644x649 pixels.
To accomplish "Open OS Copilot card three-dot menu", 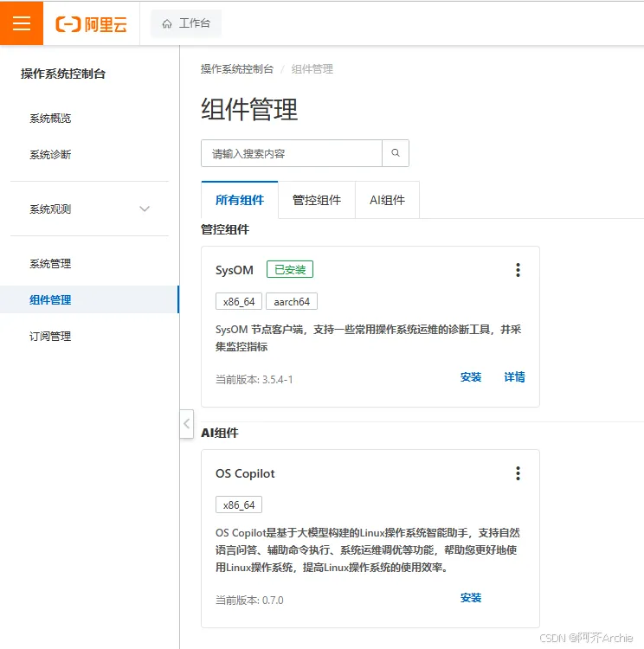I will click(x=518, y=473).
